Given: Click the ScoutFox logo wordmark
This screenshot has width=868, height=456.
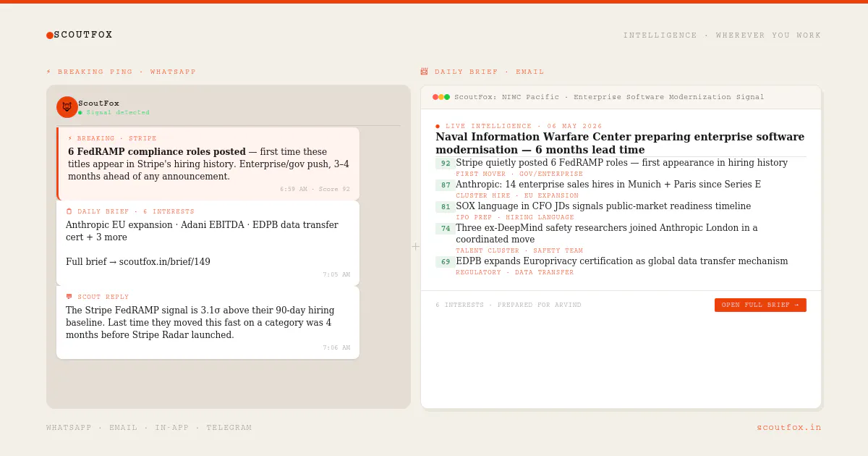Looking at the screenshot, I should [x=83, y=35].
